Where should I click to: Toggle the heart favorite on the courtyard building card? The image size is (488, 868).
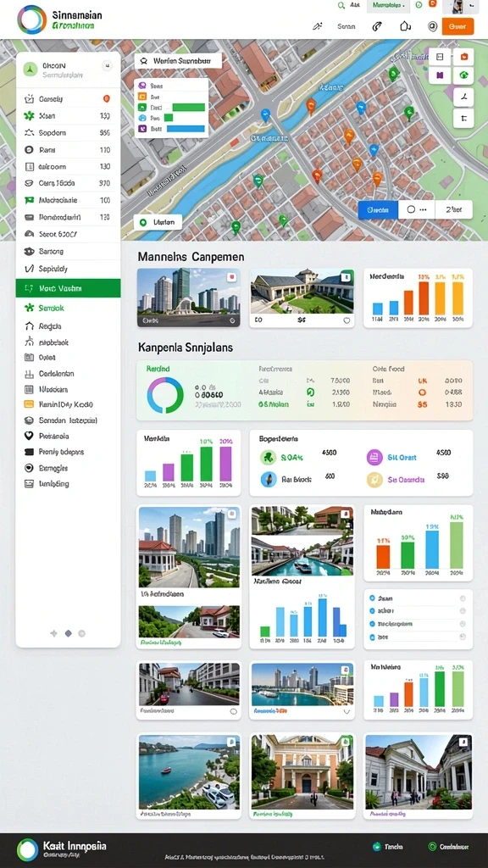pos(347,320)
